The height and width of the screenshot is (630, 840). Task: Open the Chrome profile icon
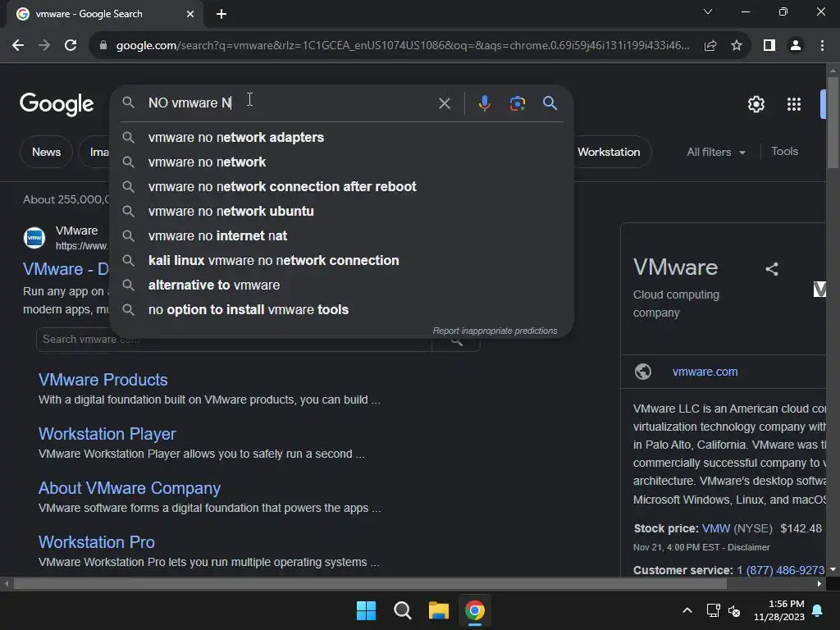[x=796, y=46]
